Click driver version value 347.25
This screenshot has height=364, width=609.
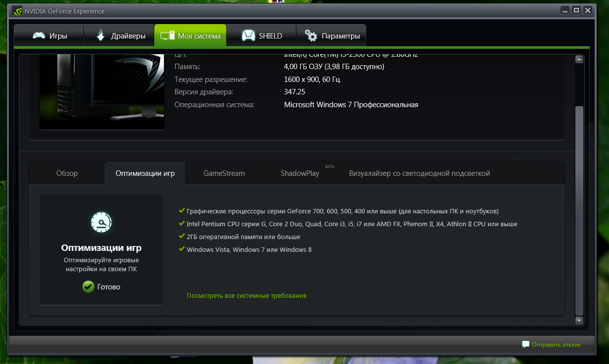295,92
